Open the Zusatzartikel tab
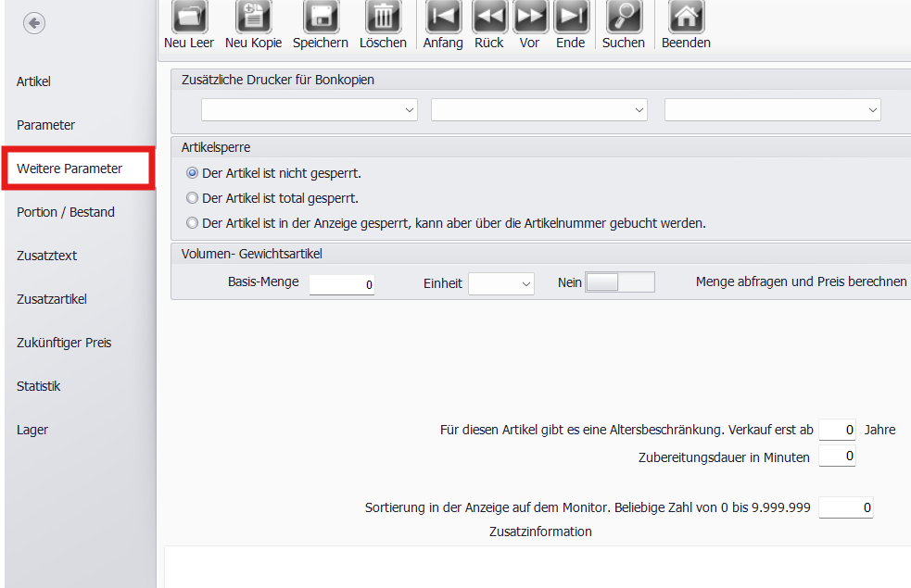This screenshot has height=588, width=911. pyautogui.click(x=52, y=299)
